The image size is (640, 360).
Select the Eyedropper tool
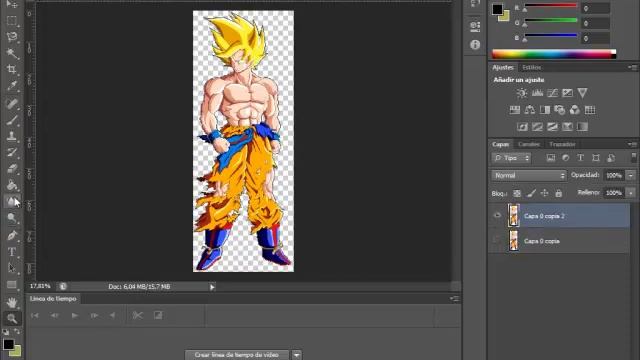[12, 85]
